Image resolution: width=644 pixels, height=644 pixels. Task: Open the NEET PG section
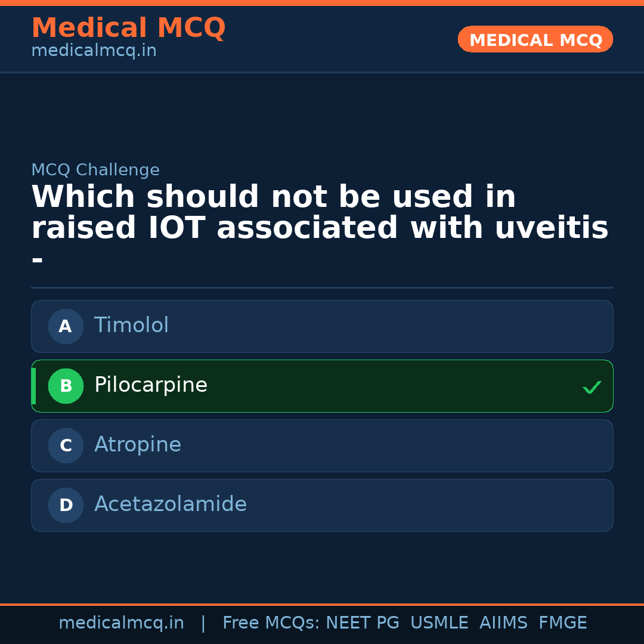point(362,622)
